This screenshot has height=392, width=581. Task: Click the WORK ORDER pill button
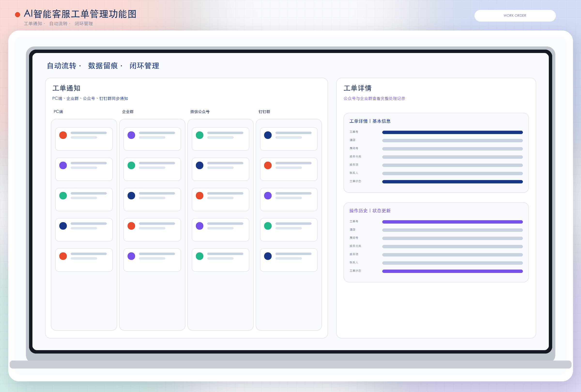click(515, 15)
